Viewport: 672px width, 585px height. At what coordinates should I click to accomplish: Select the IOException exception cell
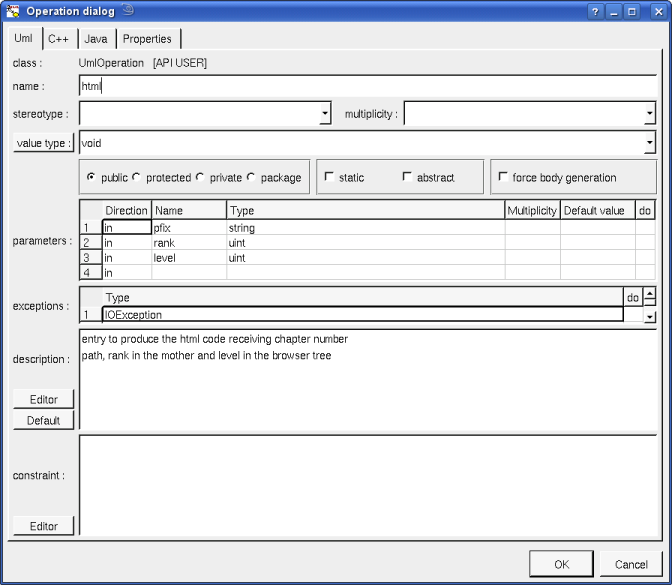[363, 315]
